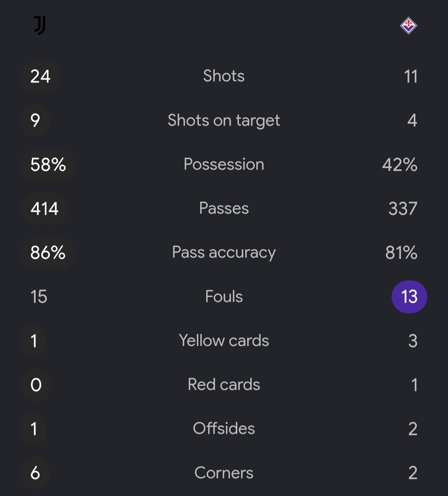
Task: Select Fiorentina possession 42% value
Action: pyautogui.click(x=399, y=165)
